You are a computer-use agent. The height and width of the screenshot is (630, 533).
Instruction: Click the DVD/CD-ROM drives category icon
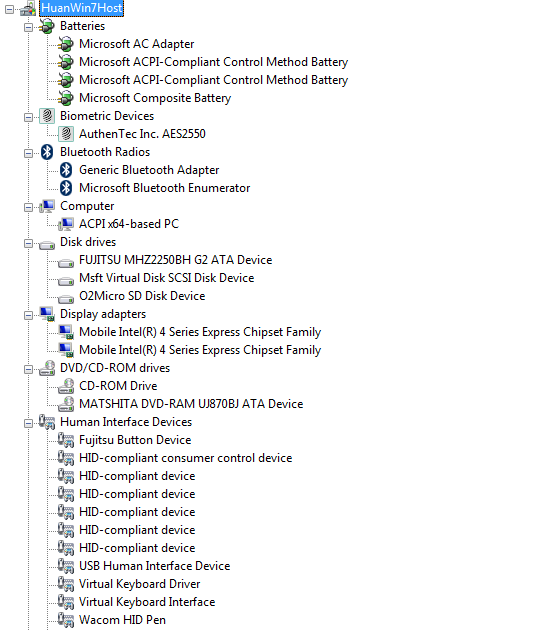(x=47, y=368)
